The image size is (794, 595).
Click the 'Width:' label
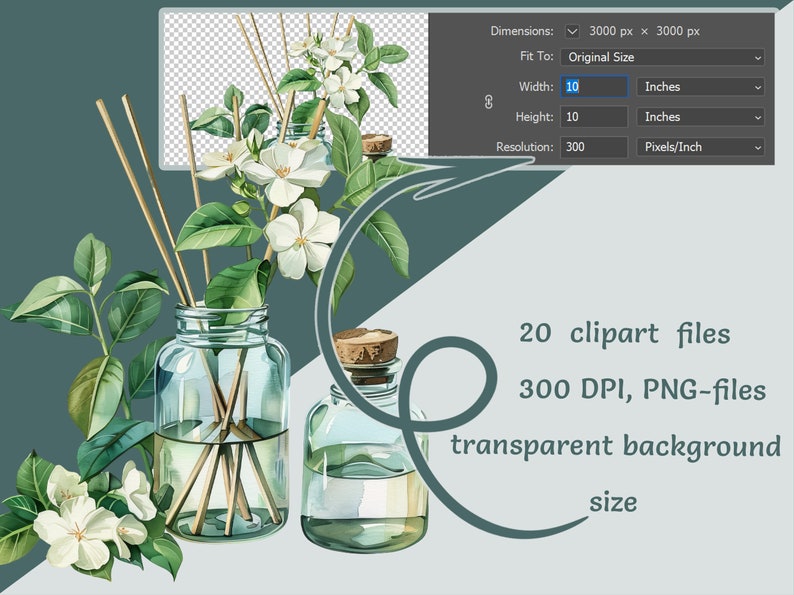tap(536, 87)
